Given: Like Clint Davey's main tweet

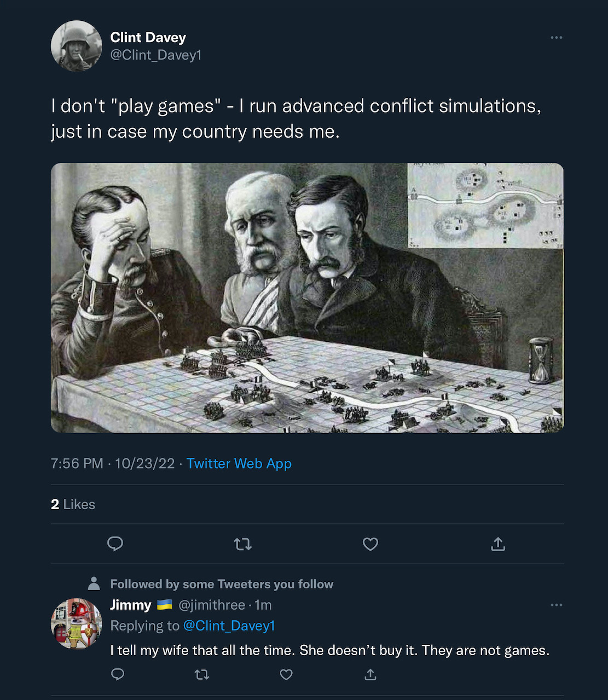Looking at the screenshot, I should pyautogui.click(x=370, y=544).
